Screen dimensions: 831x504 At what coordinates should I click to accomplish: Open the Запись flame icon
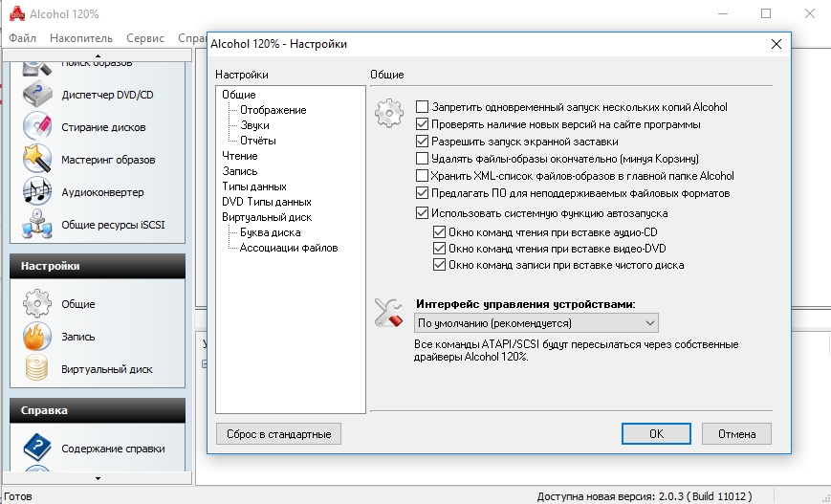tap(37, 337)
